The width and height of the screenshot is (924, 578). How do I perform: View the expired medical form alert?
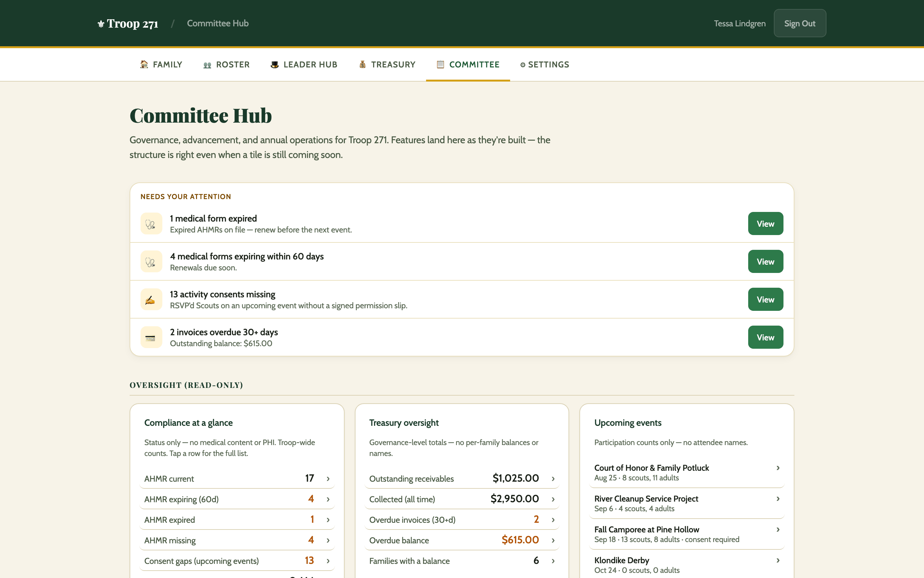pyautogui.click(x=766, y=223)
